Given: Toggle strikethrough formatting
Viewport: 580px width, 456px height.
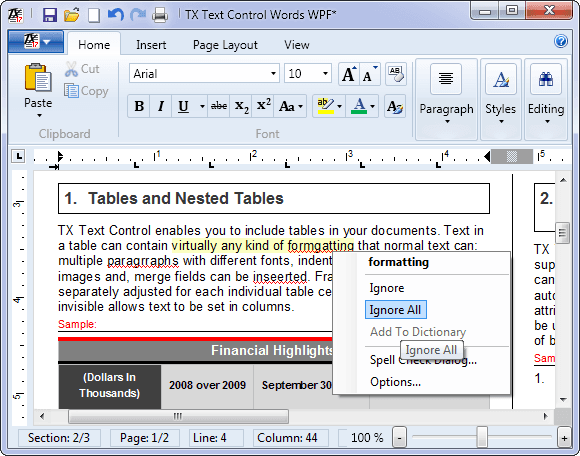Looking at the screenshot, I should 219,107.
